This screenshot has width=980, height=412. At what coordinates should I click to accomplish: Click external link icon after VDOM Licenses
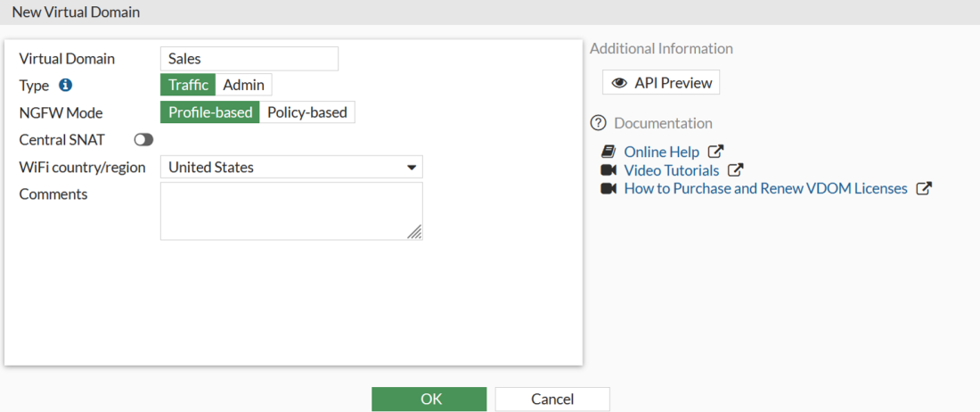pos(924,189)
